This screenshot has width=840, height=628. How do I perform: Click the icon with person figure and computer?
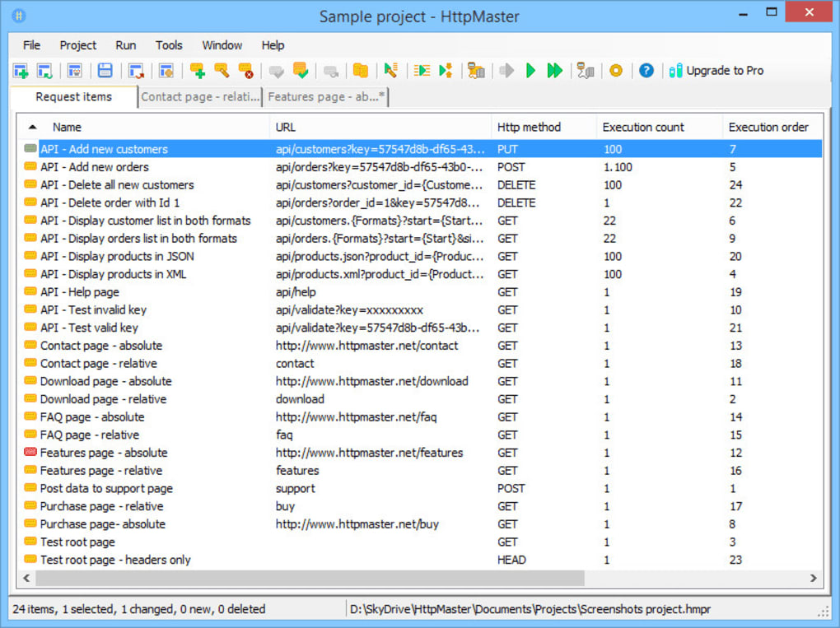tap(586, 71)
